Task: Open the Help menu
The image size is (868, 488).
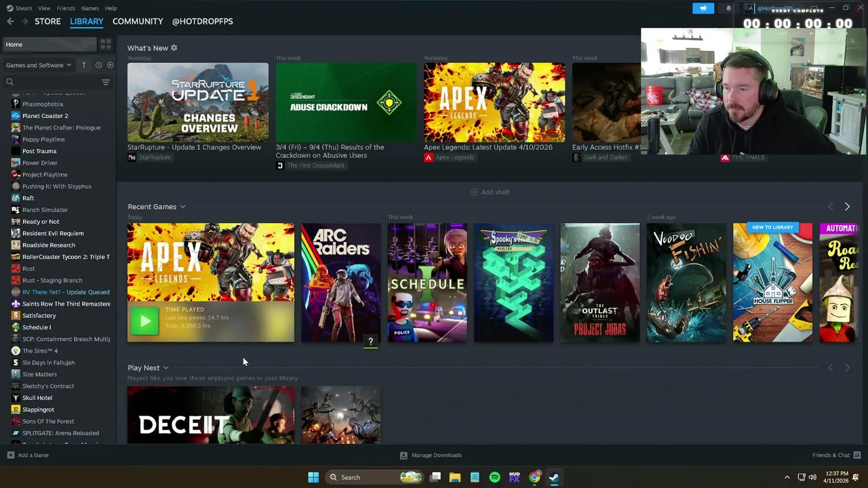Action: pyautogui.click(x=111, y=8)
